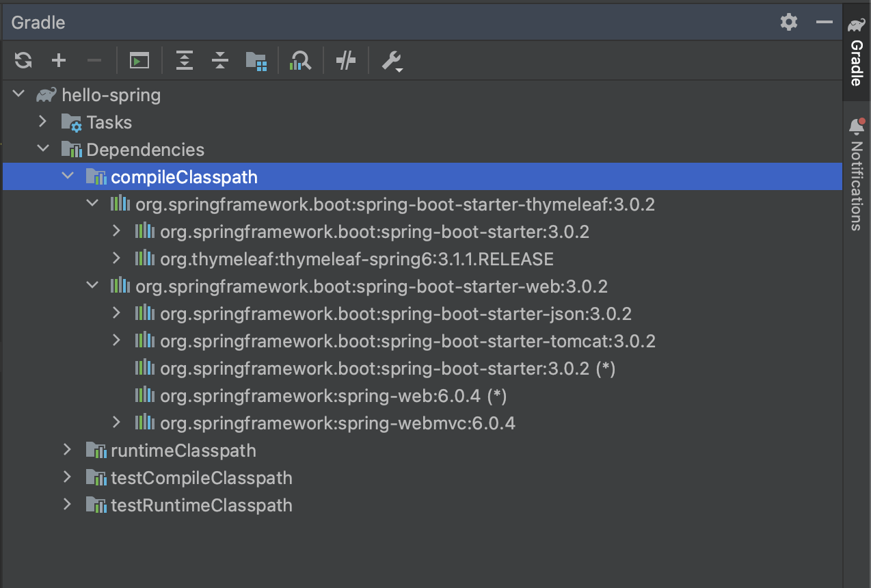This screenshot has height=588, width=871.
Task: Open Build Tool Settings wrench
Action: (392, 61)
